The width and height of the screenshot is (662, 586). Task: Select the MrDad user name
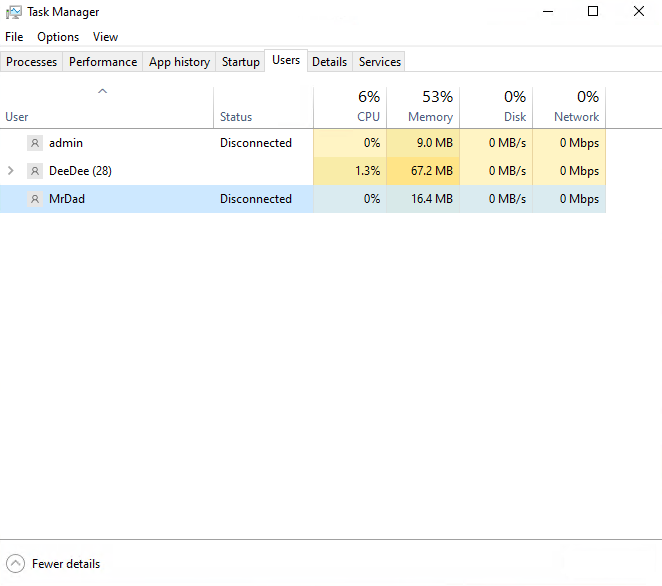point(67,199)
